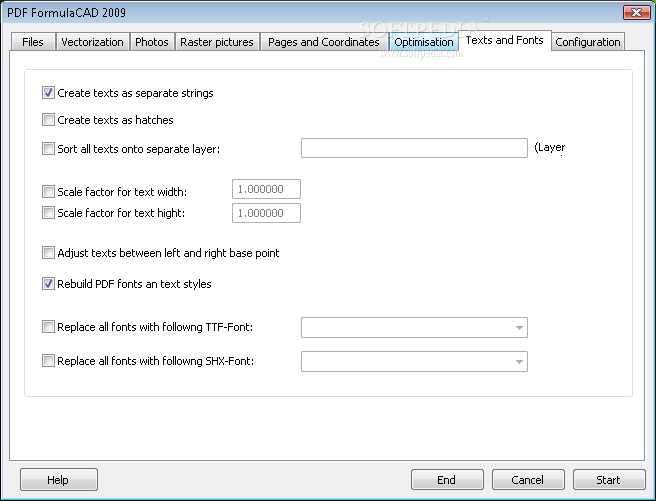Screen dimensions: 656x501
Task: Check Adjust texts between left and right base point
Action: pos(48,253)
